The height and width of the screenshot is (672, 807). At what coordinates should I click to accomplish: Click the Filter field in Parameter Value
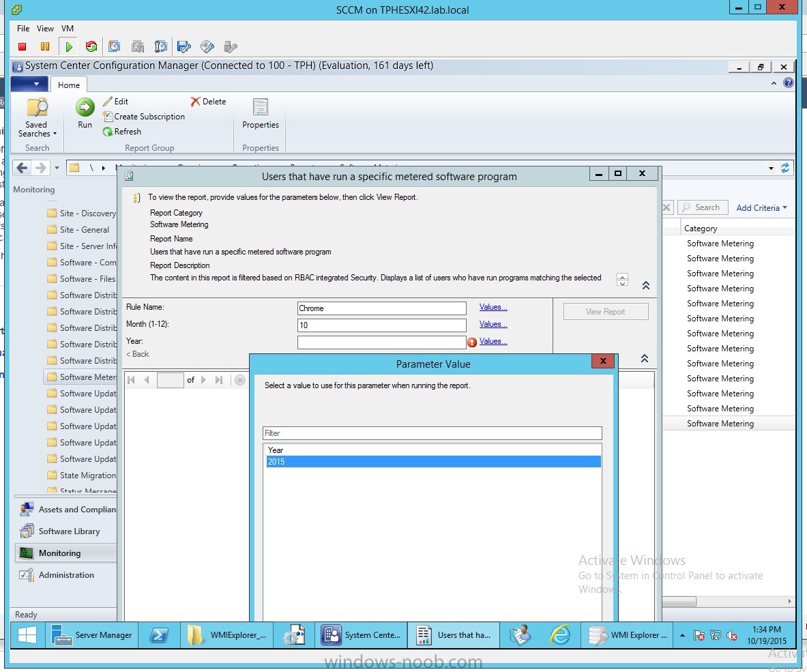[432, 433]
